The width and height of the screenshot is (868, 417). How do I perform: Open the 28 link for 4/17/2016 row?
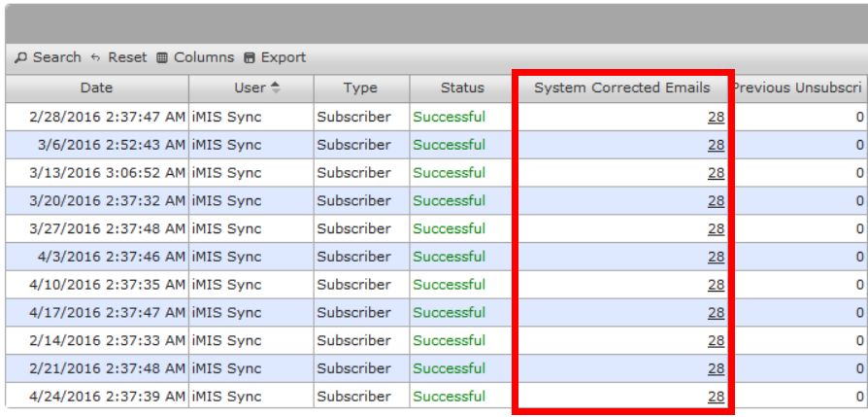716,313
